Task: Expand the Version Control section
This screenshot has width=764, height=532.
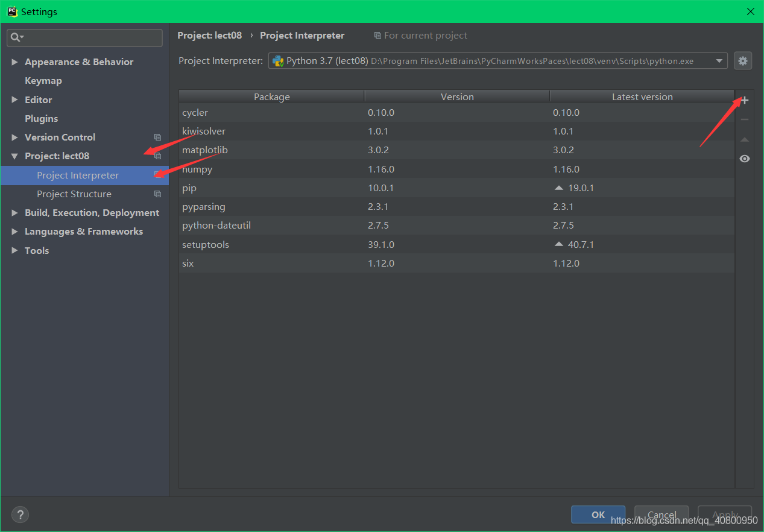Action: [14, 138]
